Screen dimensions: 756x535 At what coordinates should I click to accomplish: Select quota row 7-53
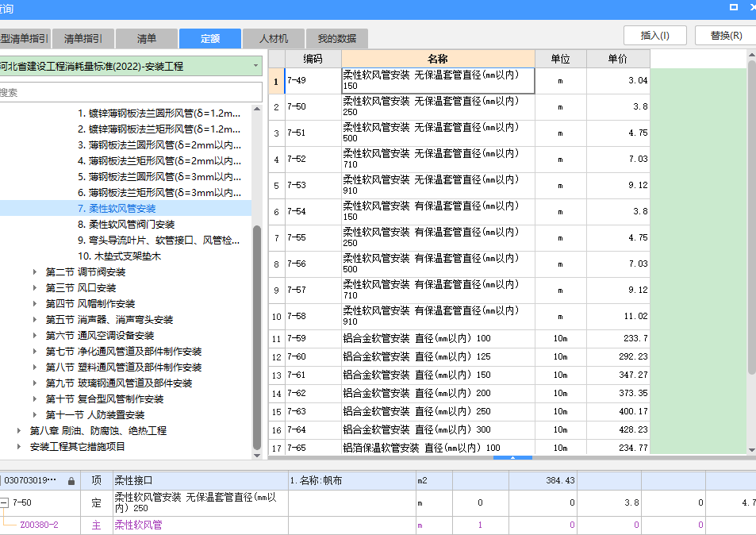tap(459, 185)
